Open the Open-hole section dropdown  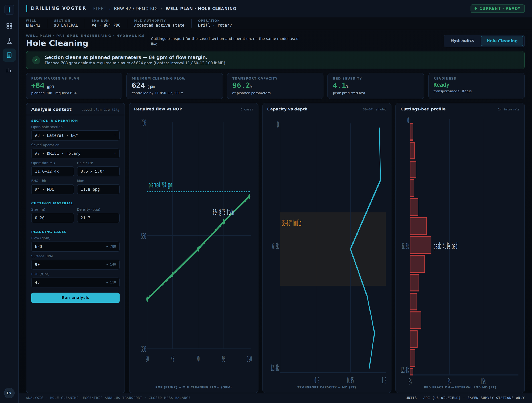click(x=75, y=135)
